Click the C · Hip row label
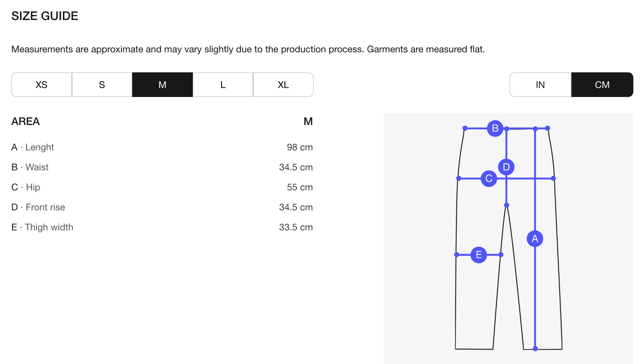This screenshot has height=364, width=644. [x=26, y=187]
